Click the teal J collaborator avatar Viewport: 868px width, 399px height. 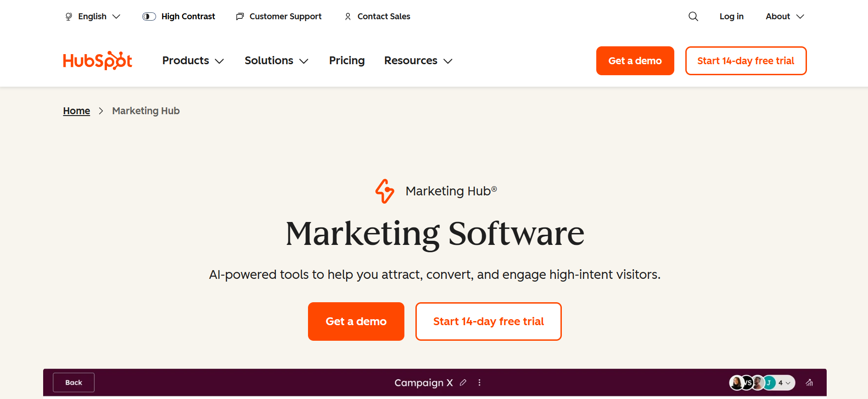point(769,383)
